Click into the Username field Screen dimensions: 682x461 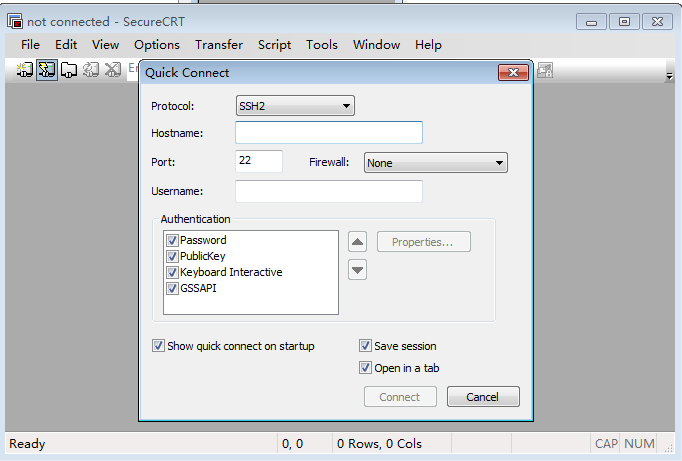click(x=329, y=191)
